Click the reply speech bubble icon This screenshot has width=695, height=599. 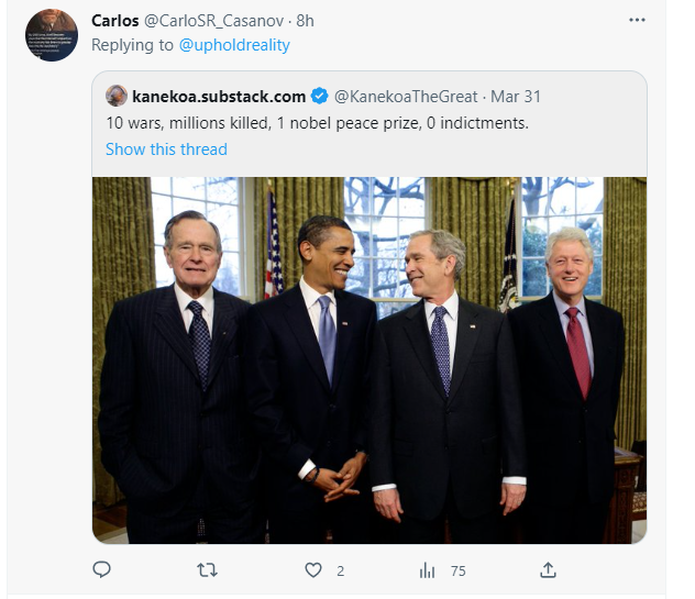coord(101,570)
